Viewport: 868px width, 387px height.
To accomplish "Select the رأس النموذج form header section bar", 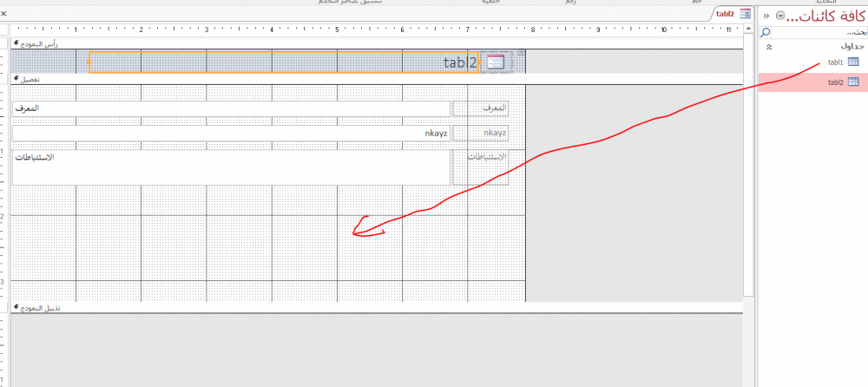I will 377,43.
